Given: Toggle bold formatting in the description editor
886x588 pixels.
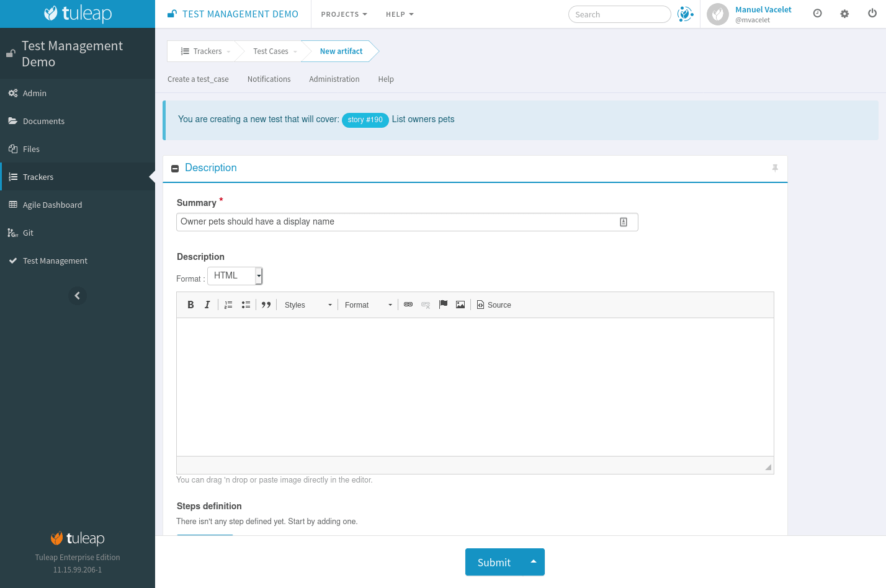Looking at the screenshot, I should pos(190,305).
